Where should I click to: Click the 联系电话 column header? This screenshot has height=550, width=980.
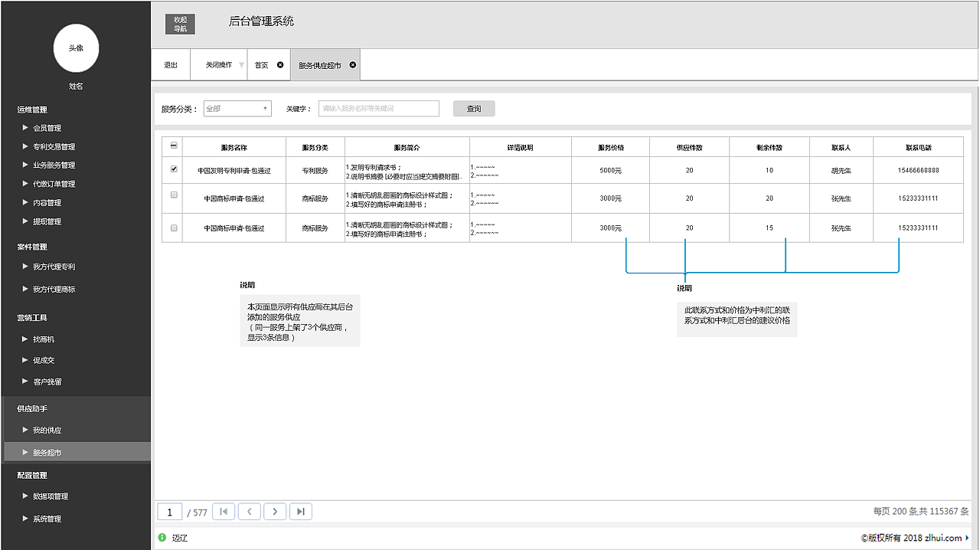(x=919, y=147)
